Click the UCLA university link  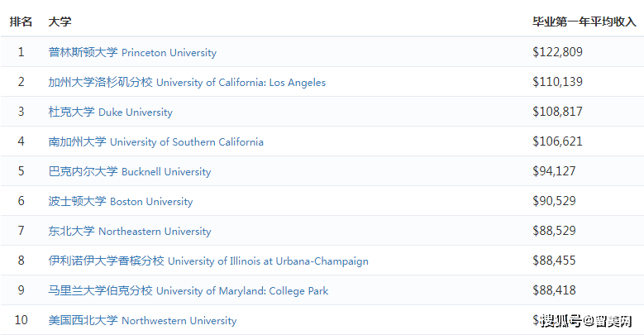tap(187, 83)
